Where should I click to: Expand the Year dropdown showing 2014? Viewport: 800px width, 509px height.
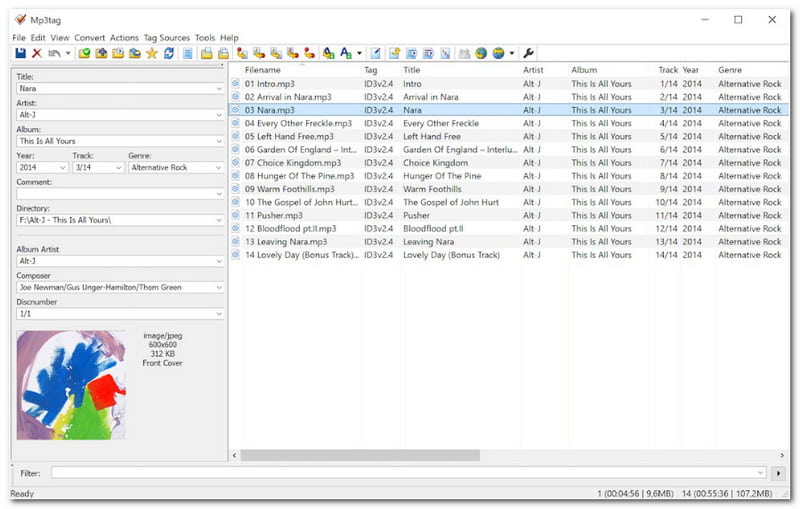click(63, 168)
